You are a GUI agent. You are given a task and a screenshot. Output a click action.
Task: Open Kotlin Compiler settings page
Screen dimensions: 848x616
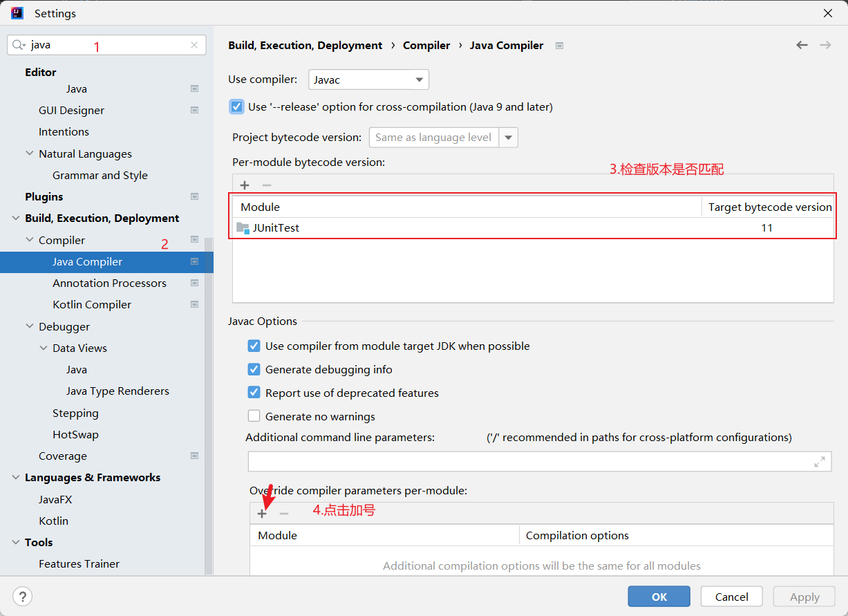[x=92, y=304]
